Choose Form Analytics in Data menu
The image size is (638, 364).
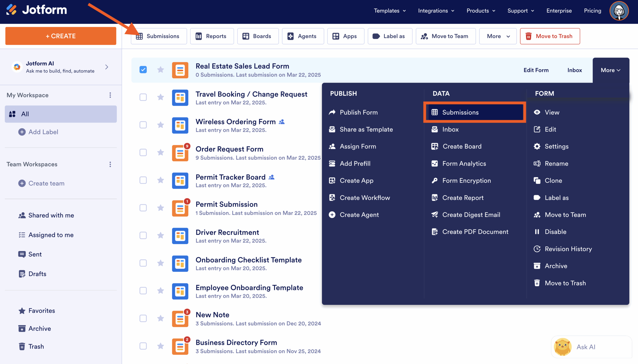(x=464, y=163)
